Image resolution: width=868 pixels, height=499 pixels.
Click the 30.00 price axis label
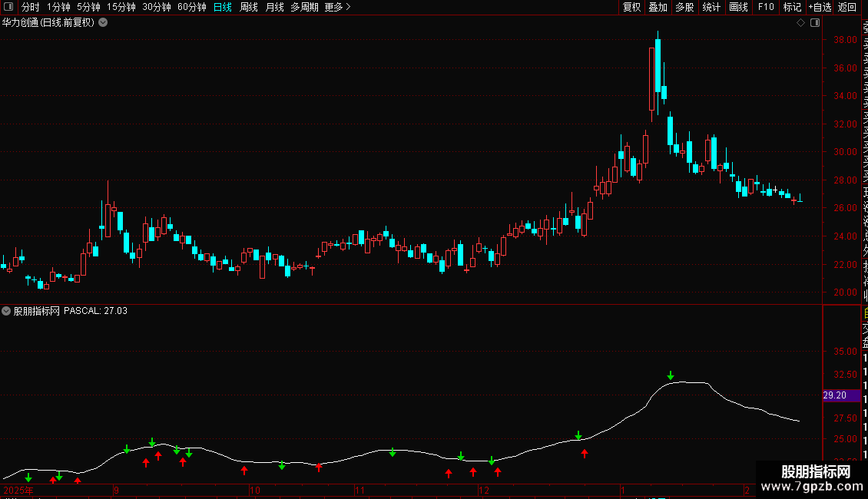(x=845, y=151)
